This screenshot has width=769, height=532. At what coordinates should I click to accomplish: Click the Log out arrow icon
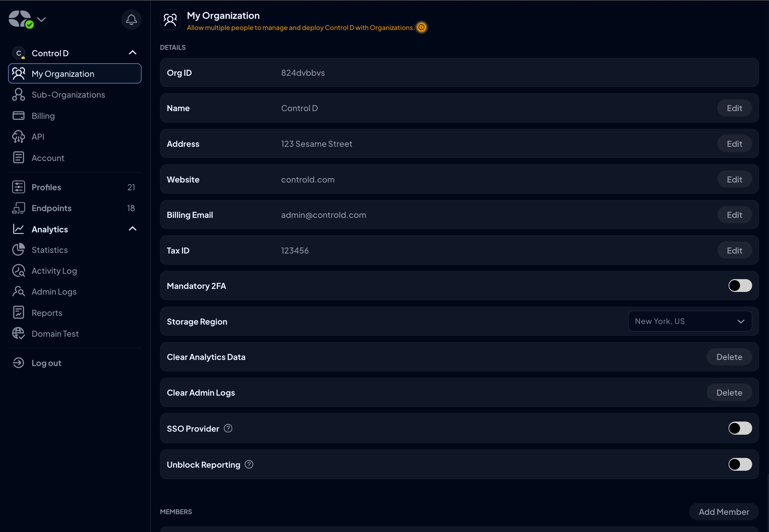[x=19, y=363]
